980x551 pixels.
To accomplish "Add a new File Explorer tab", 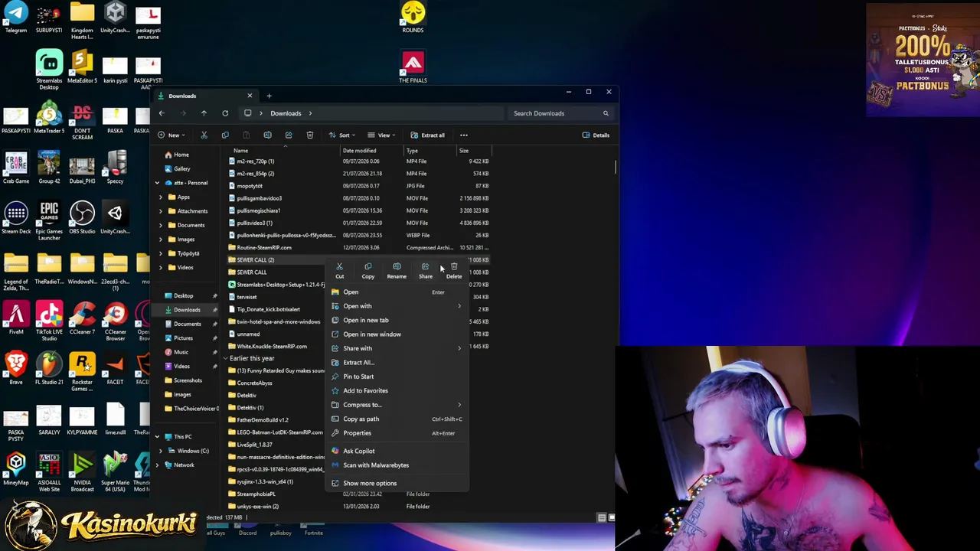I will click(269, 96).
